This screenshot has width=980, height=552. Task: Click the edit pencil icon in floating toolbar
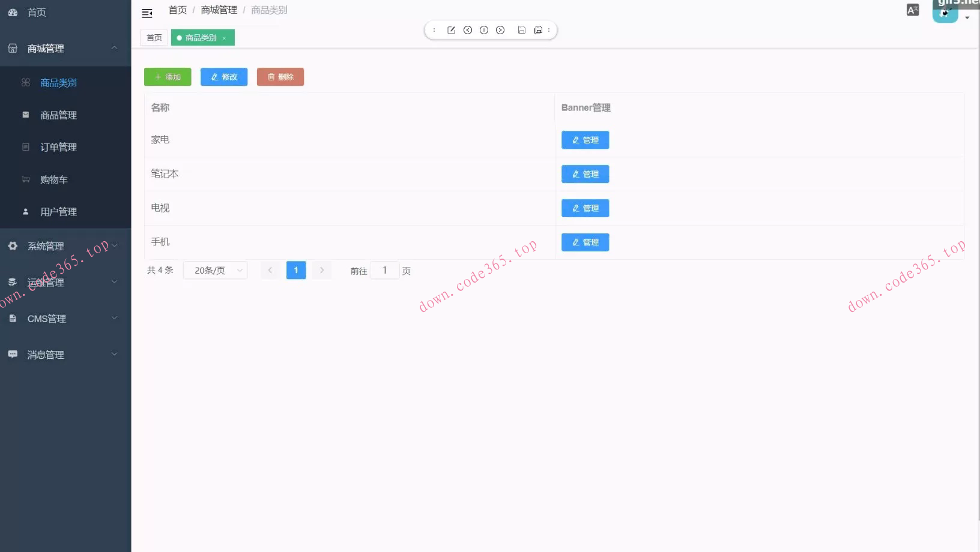coord(452,30)
